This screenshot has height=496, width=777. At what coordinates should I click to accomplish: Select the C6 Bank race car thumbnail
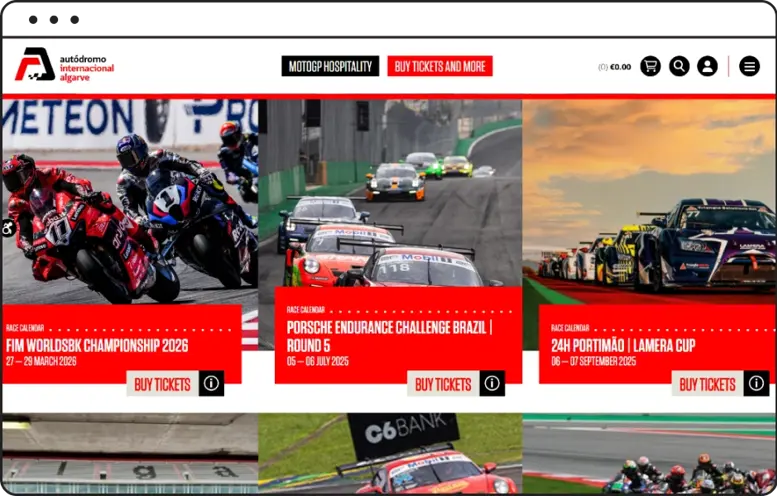coord(390,455)
